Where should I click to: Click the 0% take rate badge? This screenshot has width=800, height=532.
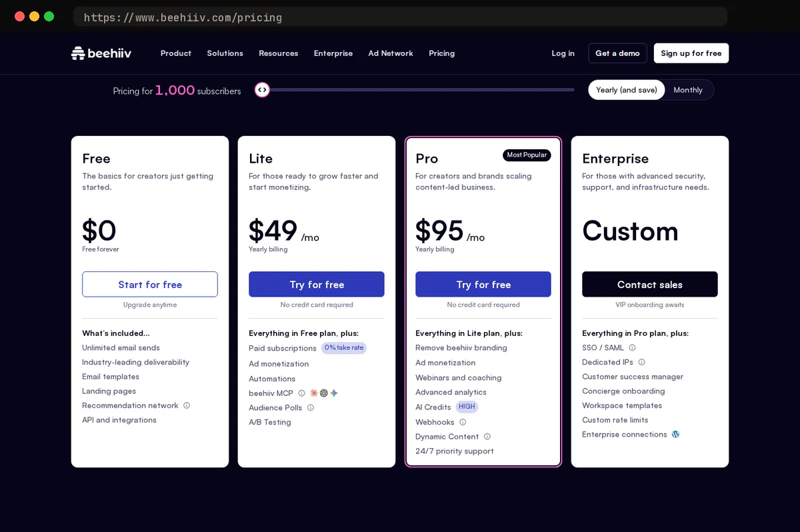pos(344,348)
